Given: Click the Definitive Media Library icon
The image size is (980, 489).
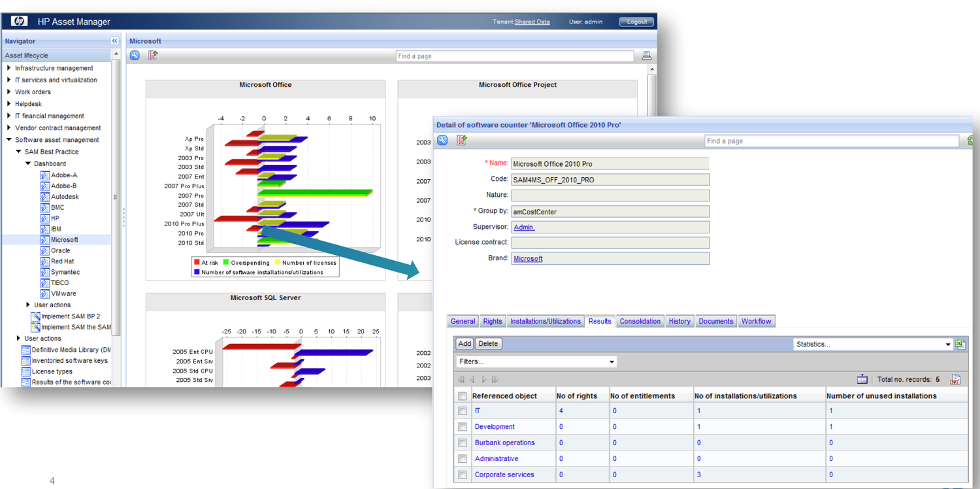Looking at the screenshot, I should pyautogui.click(x=25, y=350).
